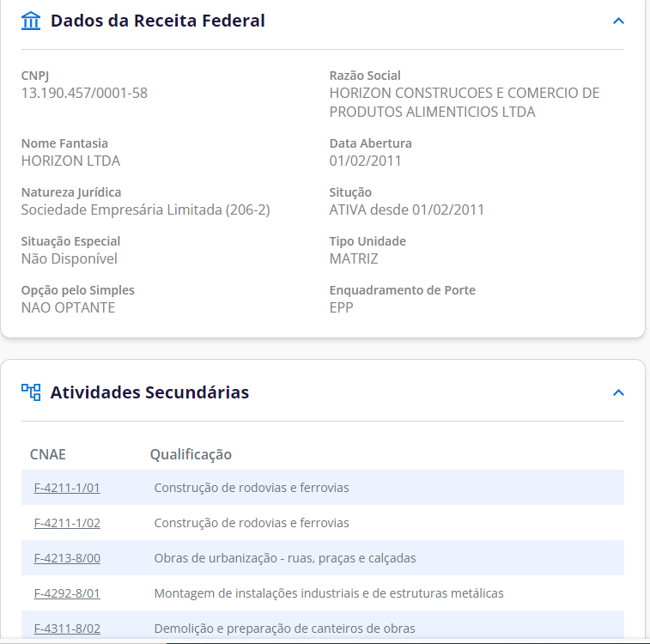
Task: Collapse the Dados da Receita Federal section
Action: 618,21
